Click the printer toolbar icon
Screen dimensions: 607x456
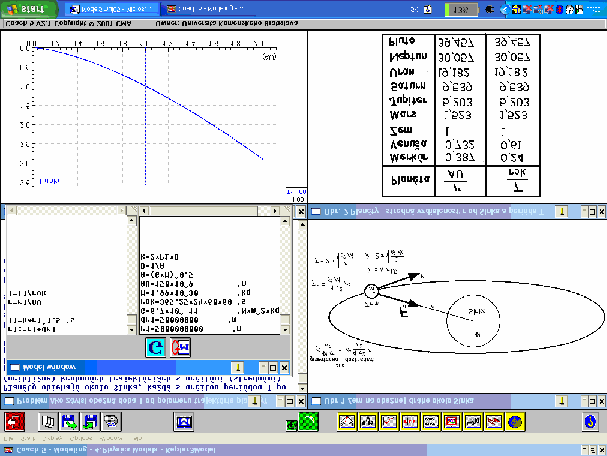click(x=111, y=422)
